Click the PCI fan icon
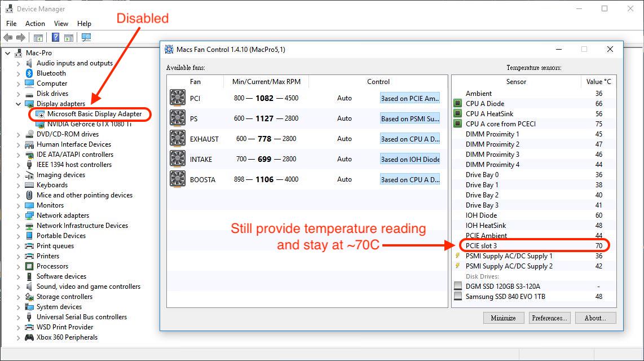 pyautogui.click(x=178, y=98)
